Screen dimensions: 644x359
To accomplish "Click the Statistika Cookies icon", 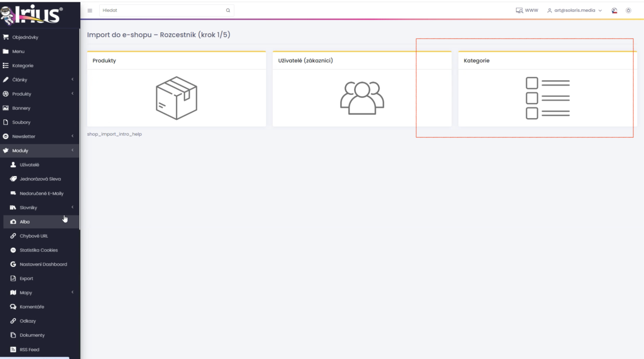I will click(x=13, y=250).
